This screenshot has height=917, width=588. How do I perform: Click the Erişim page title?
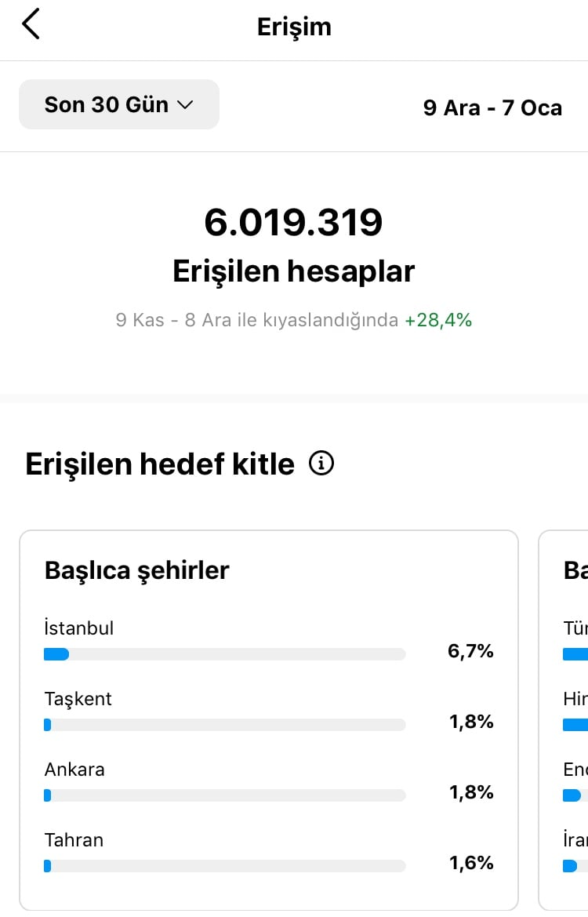point(294,27)
